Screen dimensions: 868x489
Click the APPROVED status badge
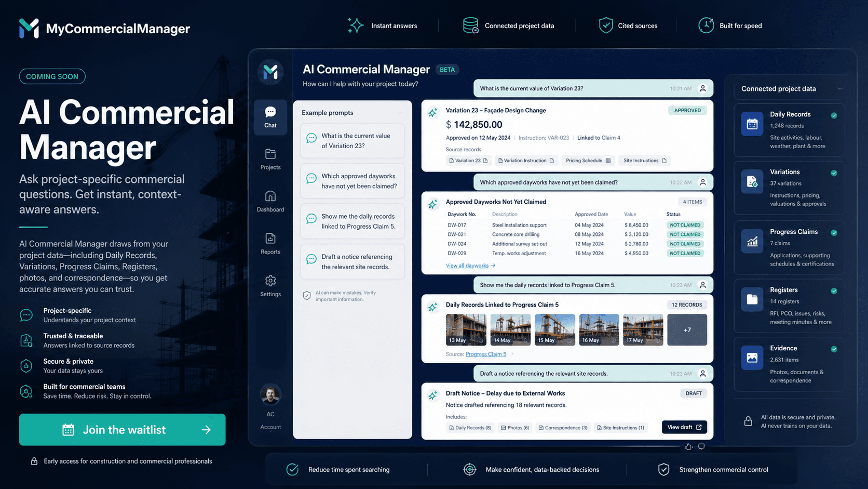coord(687,110)
